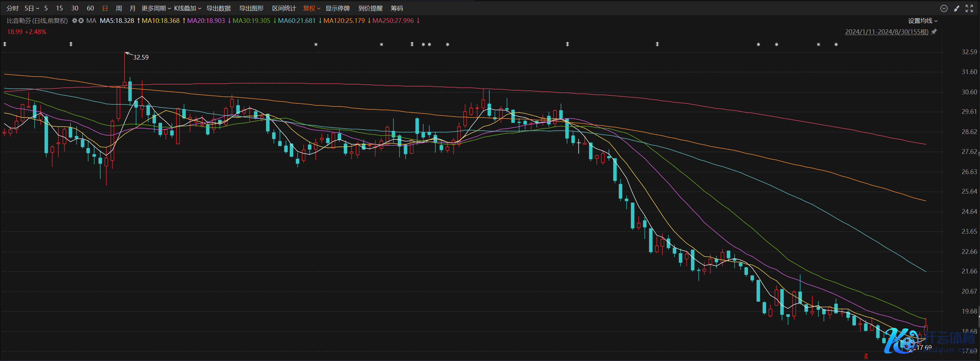The width and height of the screenshot is (980, 361).
Task: Expand the 设置均线 moving average dropdown
Action: [923, 21]
